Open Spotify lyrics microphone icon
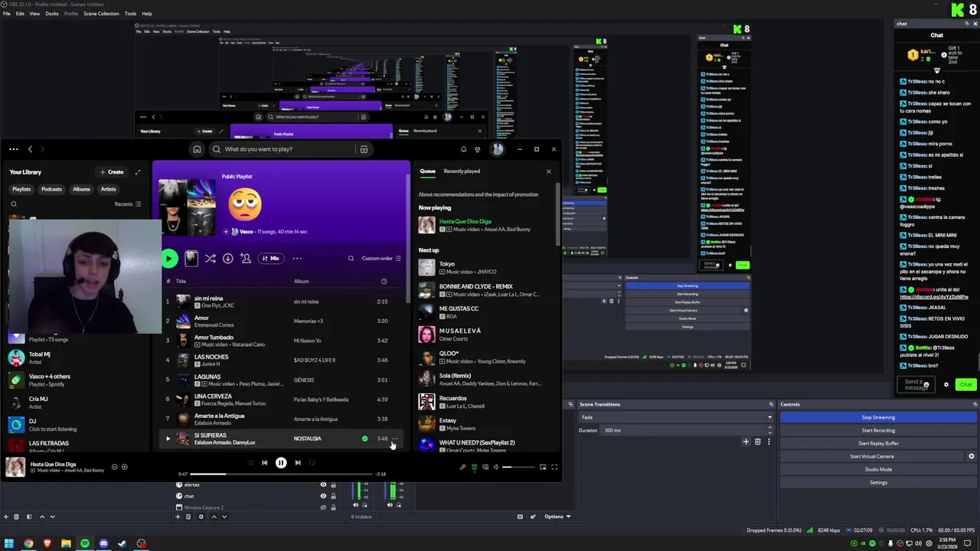Screen dimensions: 980x551 tap(462, 467)
